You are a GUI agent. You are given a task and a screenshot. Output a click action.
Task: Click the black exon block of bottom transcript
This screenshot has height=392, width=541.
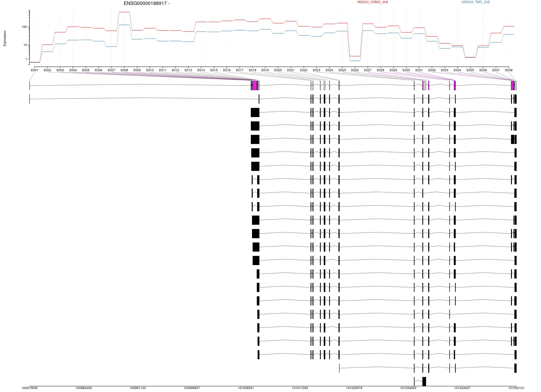424,381
